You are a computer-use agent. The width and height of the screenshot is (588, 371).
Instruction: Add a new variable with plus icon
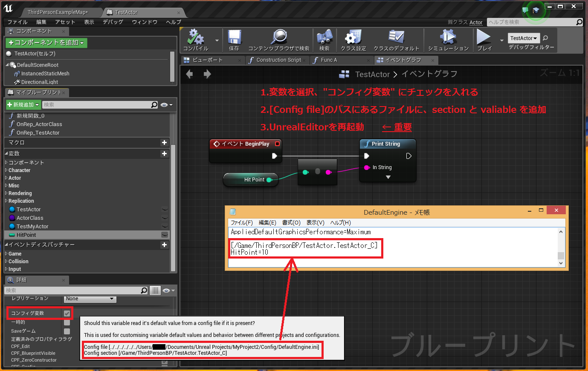(164, 153)
